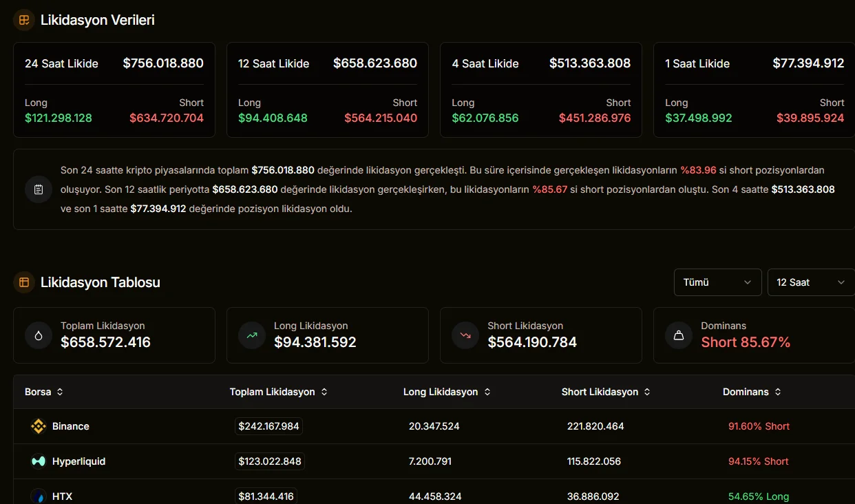Click the Hyperliquid logo icon
The width and height of the screenshot is (855, 504).
pyautogui.click(x=39, y=461)
